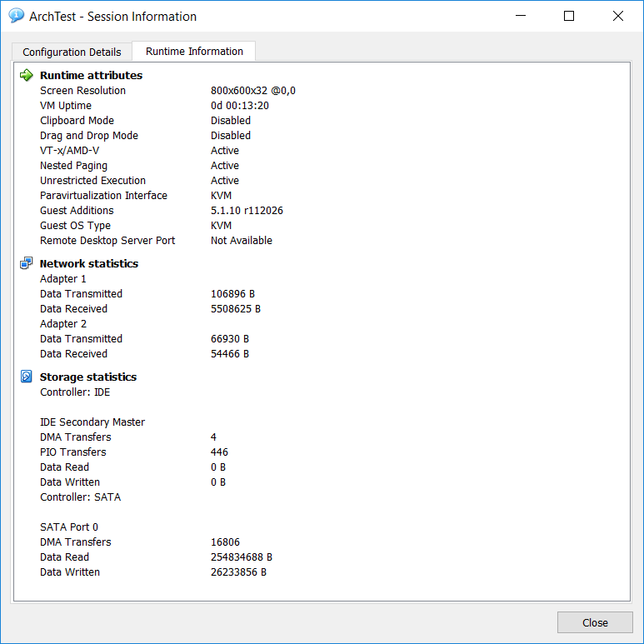Click the Network statistics monitors icon
Screen dimensions: 644x644
point(27,263)
